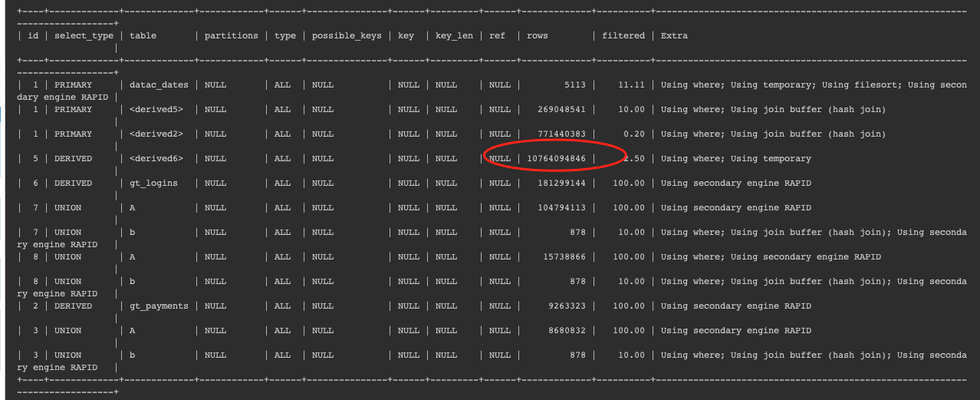This screenshot has width=980, height=400.
Task: Click the rows value 771440383
Action: [x=561, y=134]
